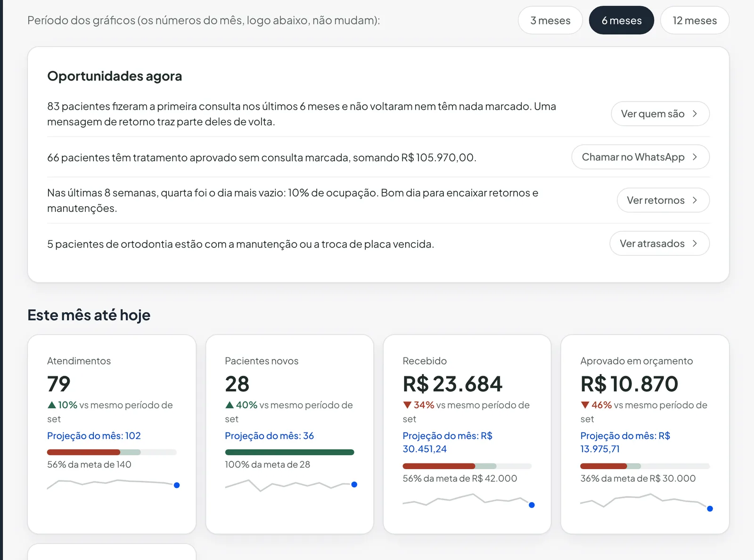Screen dimensions: 754x560
Task: Click the Atendimentos value 79
Action: tap(59, 384)
